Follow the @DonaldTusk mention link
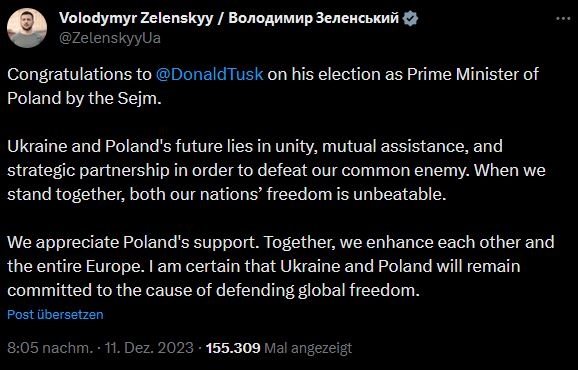 click(209, 74)
